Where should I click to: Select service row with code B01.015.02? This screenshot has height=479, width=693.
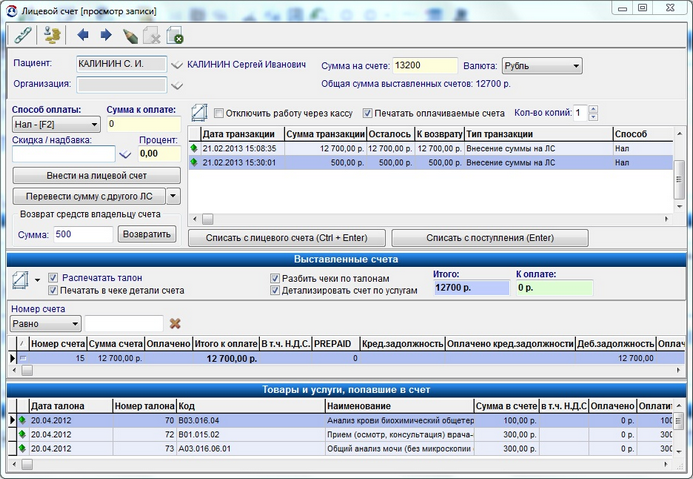[x=340, y=434]
